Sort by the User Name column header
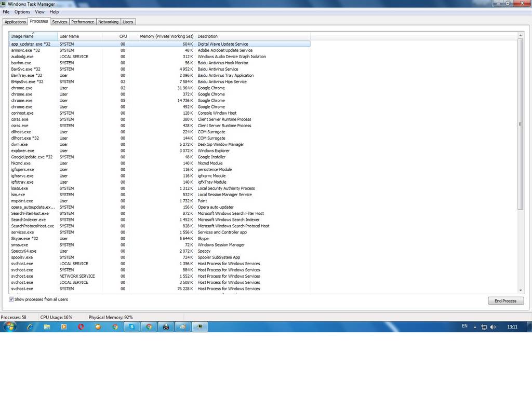This screenshot has width=532, height=411. click(x=79, y=36)
